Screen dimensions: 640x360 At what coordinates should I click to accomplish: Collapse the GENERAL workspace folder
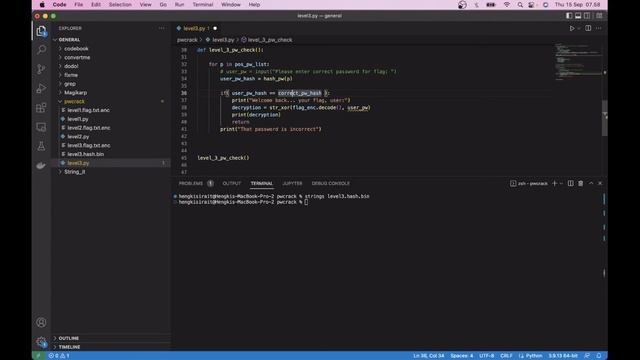coord(69,40)
